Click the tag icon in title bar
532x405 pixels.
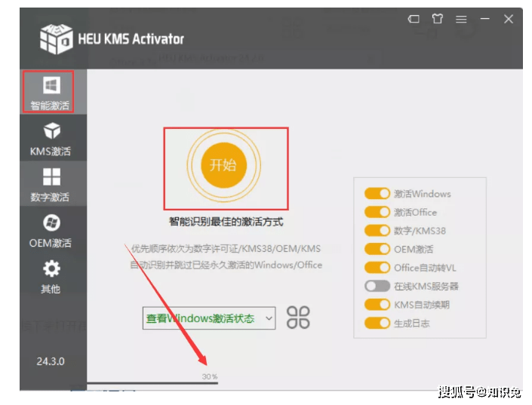414,19
